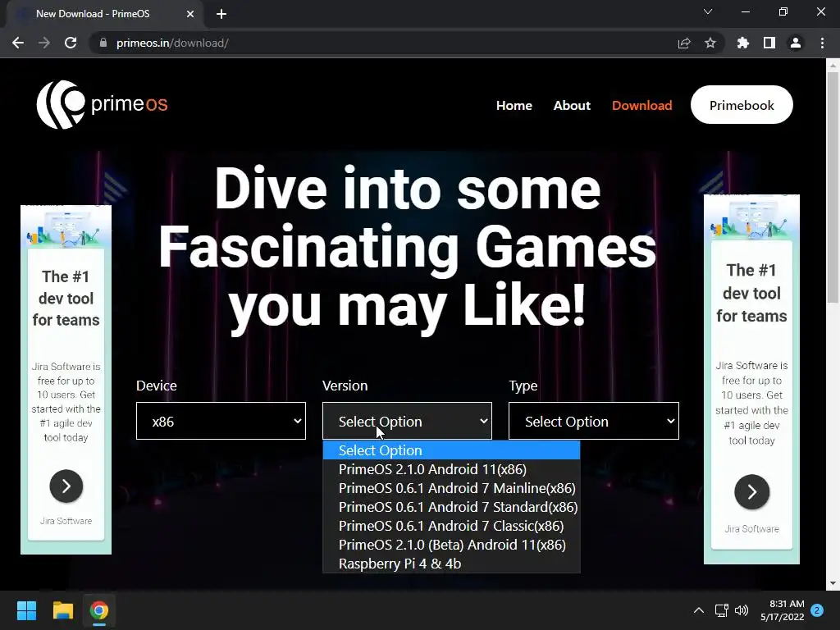Click the right Jira ad headline text
Image resolution: width=840 pixels, height=630 pixels.
[x=751, y=293]
